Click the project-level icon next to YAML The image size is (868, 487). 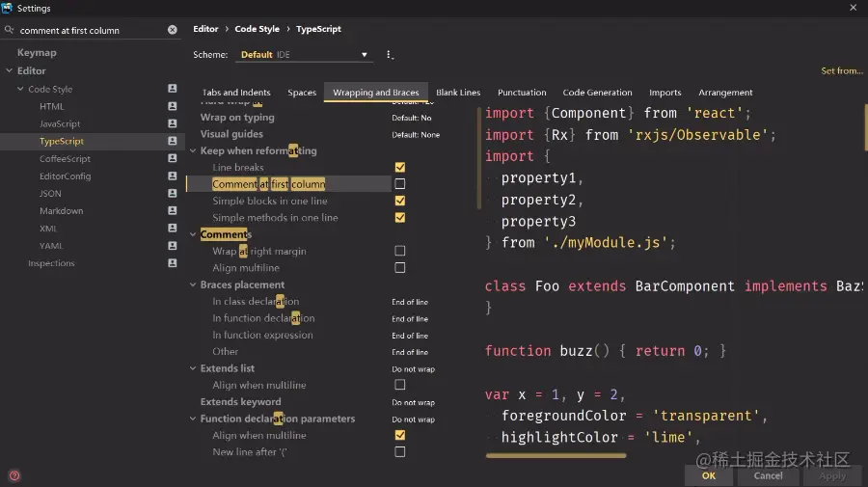point(173,245)
